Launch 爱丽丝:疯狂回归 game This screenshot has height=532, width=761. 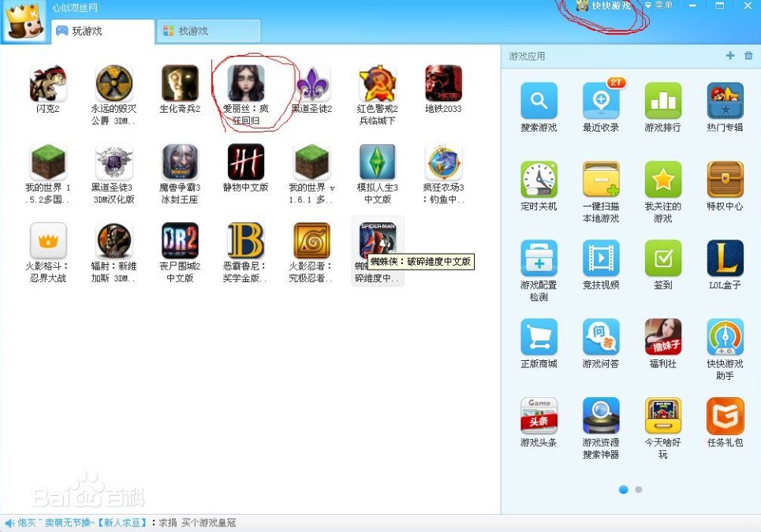click(x=245, y=84)
